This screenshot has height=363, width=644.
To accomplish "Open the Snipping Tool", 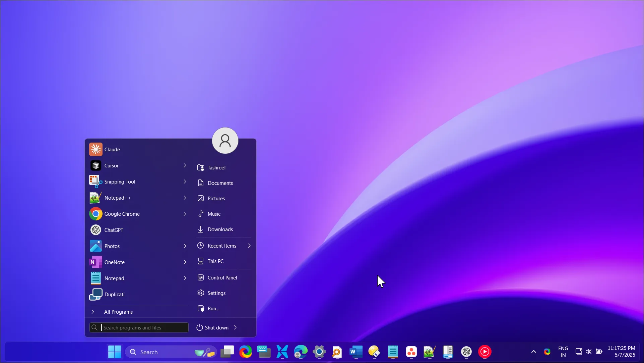I will [x=120, y=182].
